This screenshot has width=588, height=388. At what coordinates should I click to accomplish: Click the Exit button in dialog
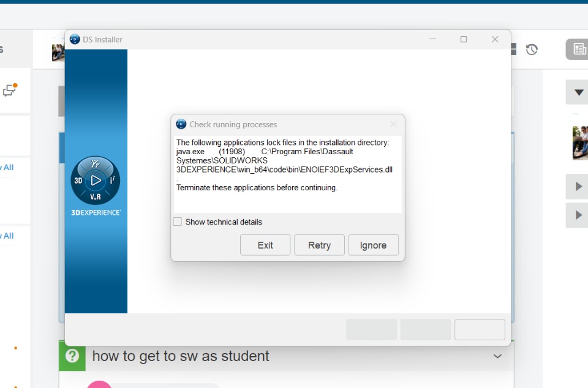tap(265, 245)
